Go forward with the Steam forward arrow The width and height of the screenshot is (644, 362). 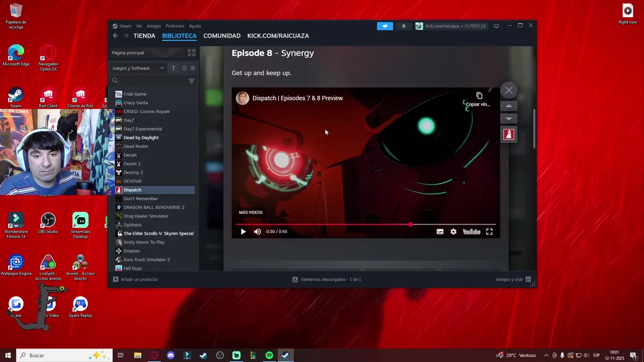coord(126,36)
